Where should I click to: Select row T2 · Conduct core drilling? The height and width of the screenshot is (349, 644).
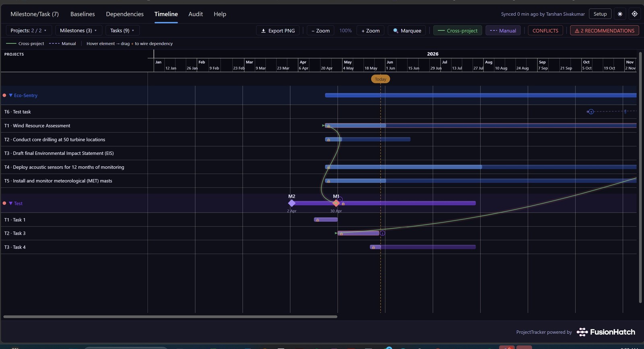click(x=74, y=140)
